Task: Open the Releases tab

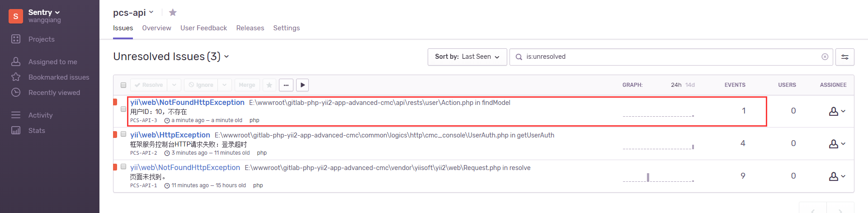Action: coord(250,28)
